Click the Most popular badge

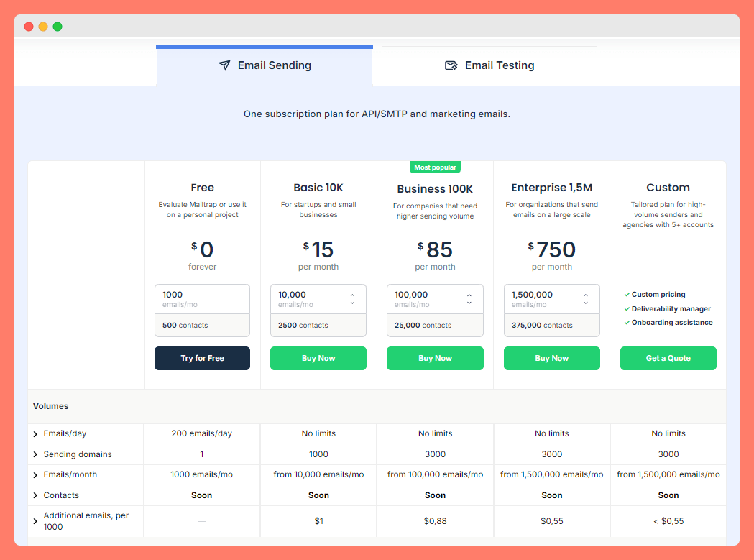tap(435, 167)
